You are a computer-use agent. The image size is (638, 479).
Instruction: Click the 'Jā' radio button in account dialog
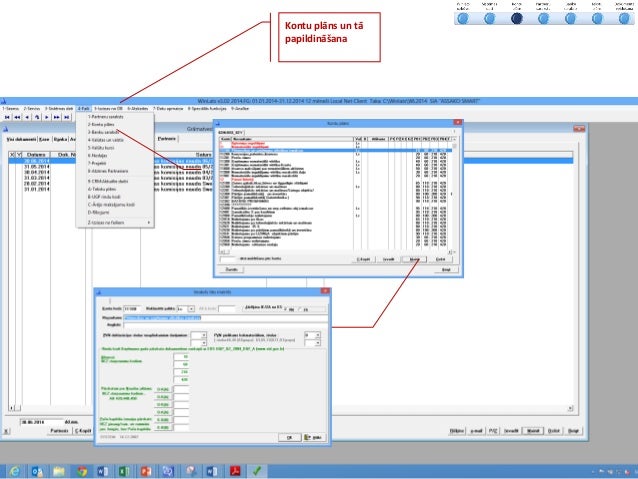pyautogui.click(x=302, y=309)
